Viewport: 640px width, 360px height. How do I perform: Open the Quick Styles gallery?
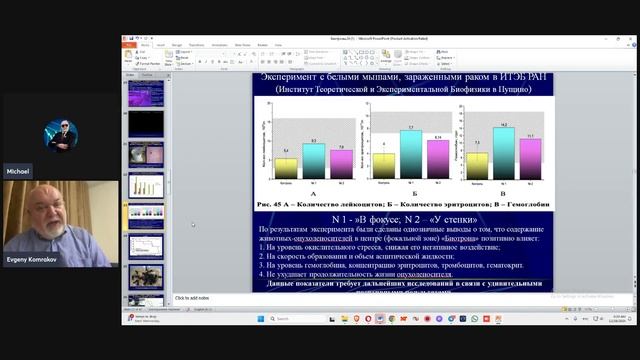(398, 58)
